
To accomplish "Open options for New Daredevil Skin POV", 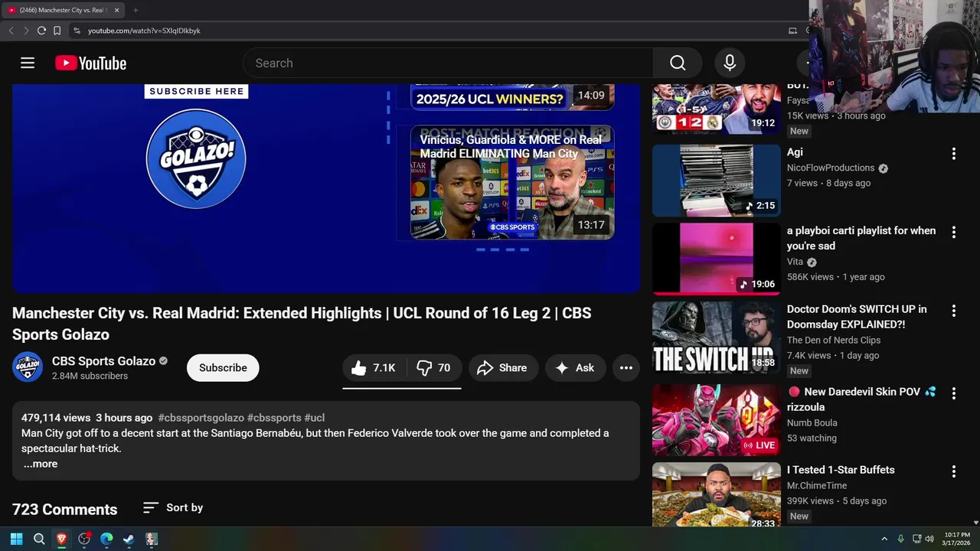I will (x=953, y=393).
